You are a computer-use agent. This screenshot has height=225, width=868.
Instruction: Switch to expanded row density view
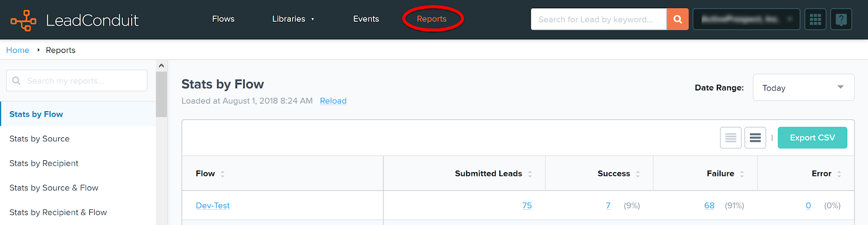coord(755,138)
